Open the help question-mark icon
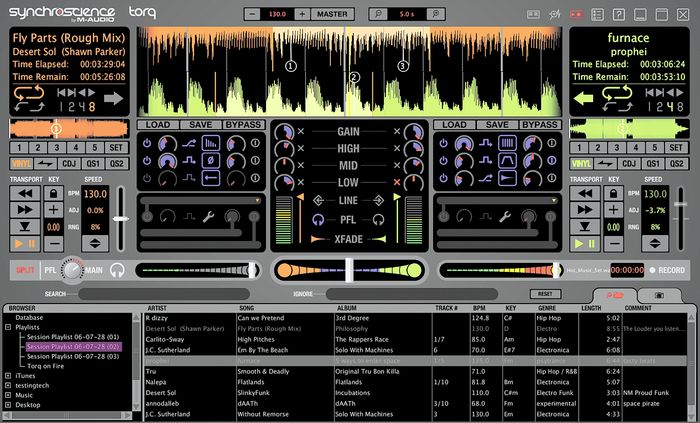The height and width of the screenshot is (423, 700). click(619, 14)
